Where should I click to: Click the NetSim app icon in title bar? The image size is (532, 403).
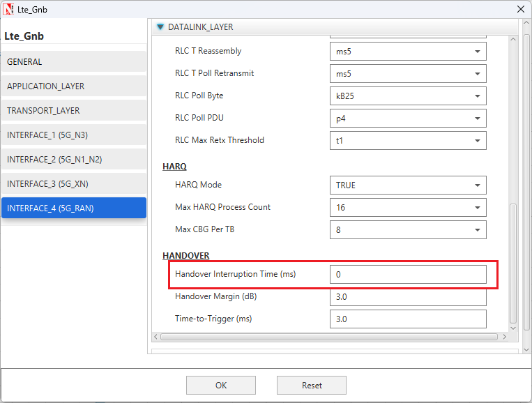(8, 9)
